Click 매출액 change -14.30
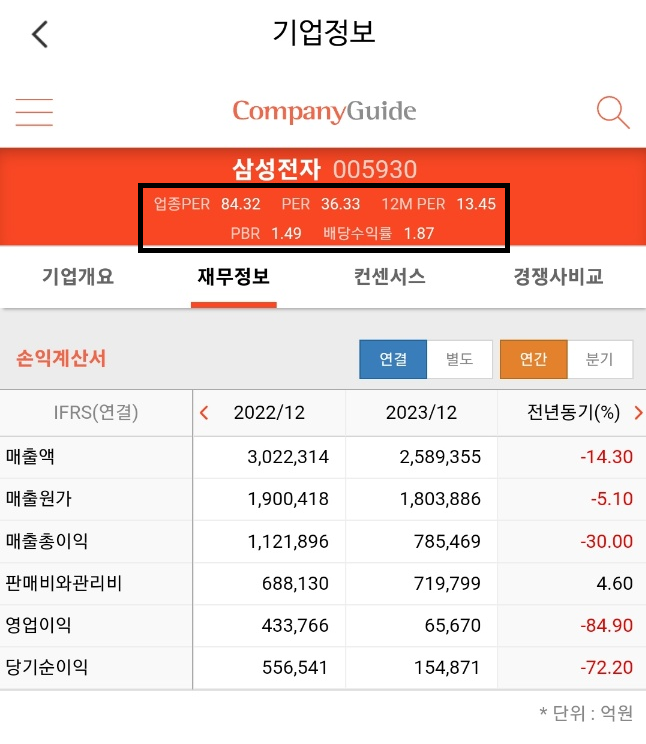This screenshot has width=646, height=744. (x=607, y=457)
